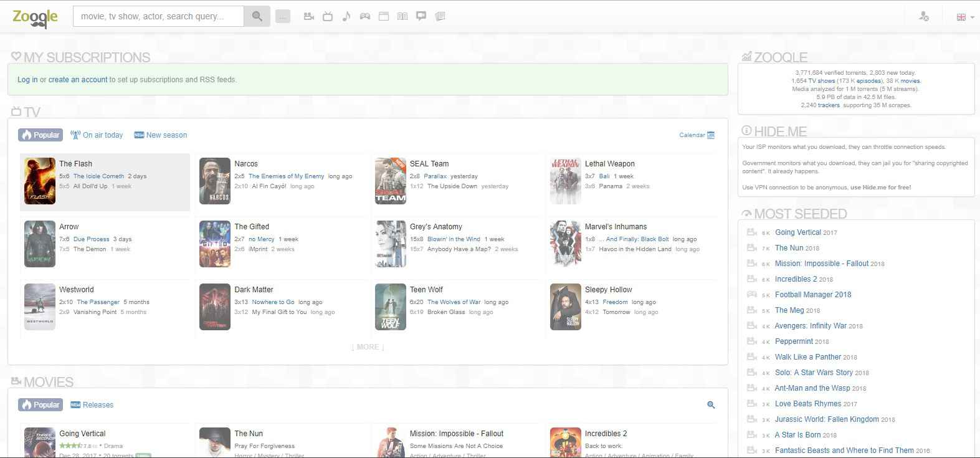
Task: Open Grey's Anatomy title link
Action: click(436, 227)
